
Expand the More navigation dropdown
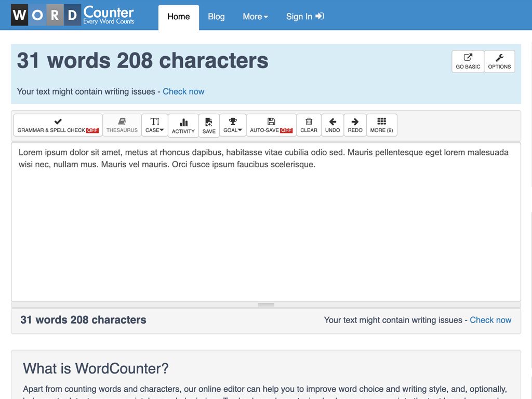(255, 17)
